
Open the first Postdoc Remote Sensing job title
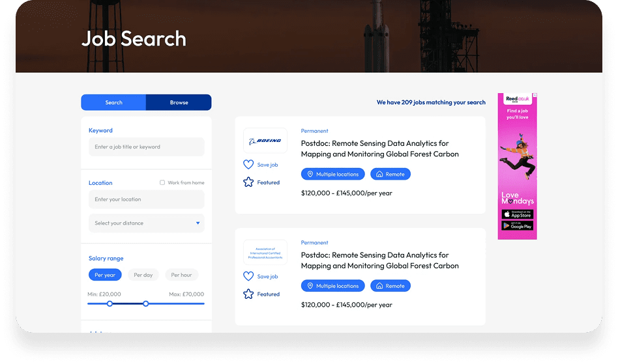tap(379, 148)
